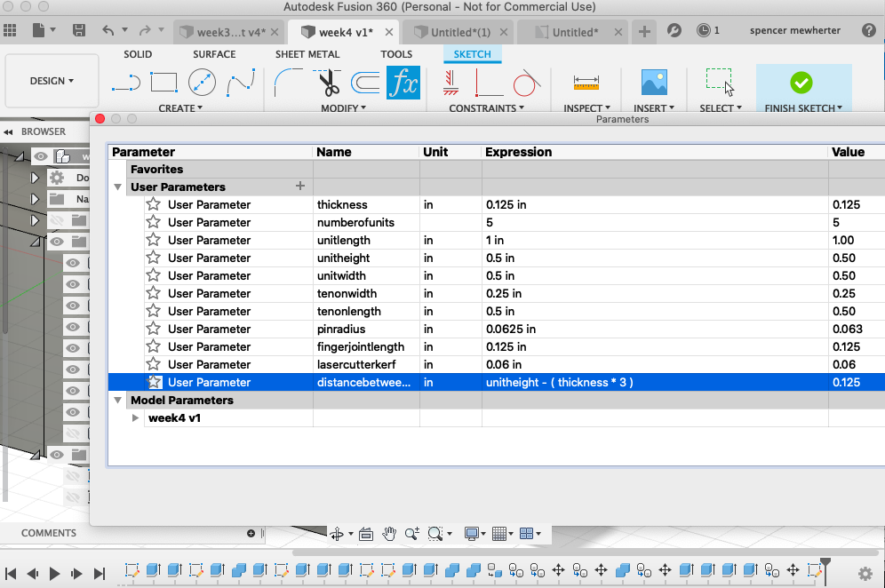The height and width of the screenshot is (588, 885).
Task: Select the Circle sketch tool
Action: (202, 83)
